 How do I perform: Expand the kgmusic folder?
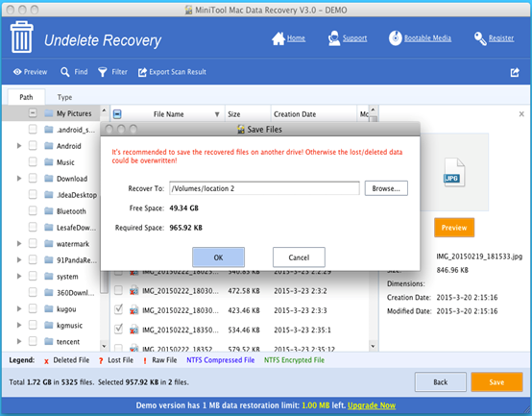pyautogui.click(x=19, y=325)
